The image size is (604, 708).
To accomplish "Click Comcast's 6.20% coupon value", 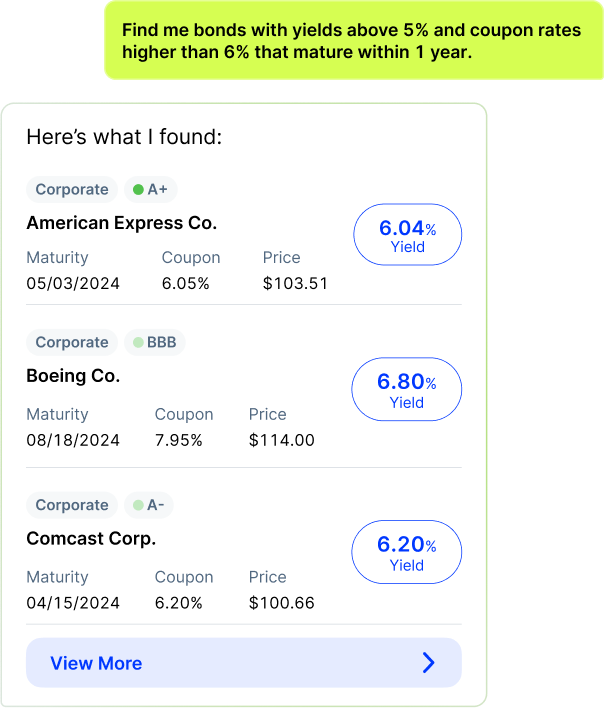I will click(x=178, y=603).
